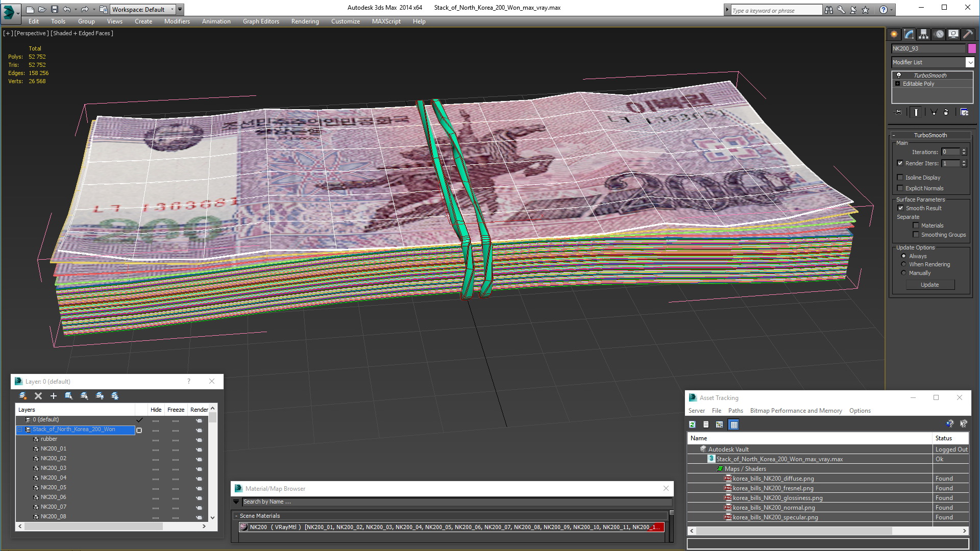Image resolution: width=980 pixels, height=551 pixels.
Task: Click Hide/Unhide All Layers icon
Action: 100,396
